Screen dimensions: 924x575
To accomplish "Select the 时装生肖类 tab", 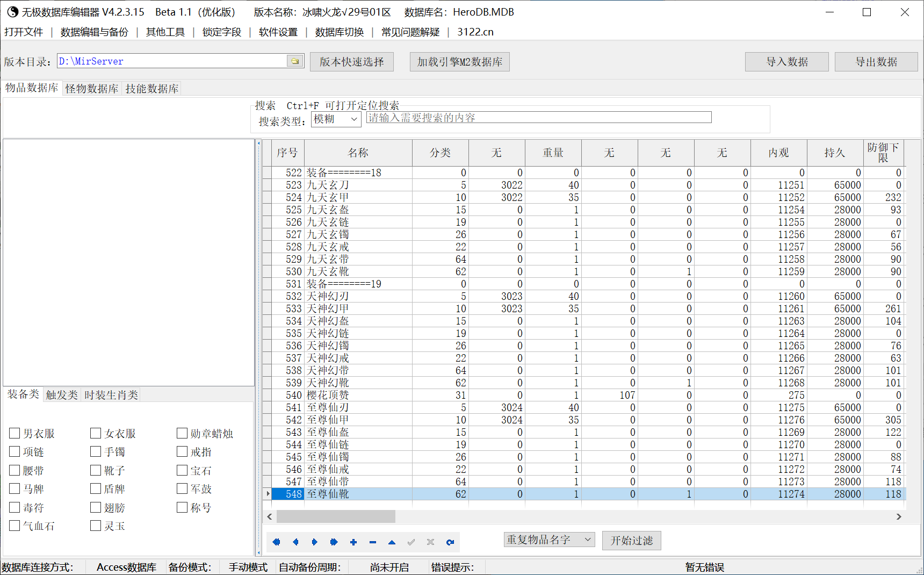I will coord(111,395).
